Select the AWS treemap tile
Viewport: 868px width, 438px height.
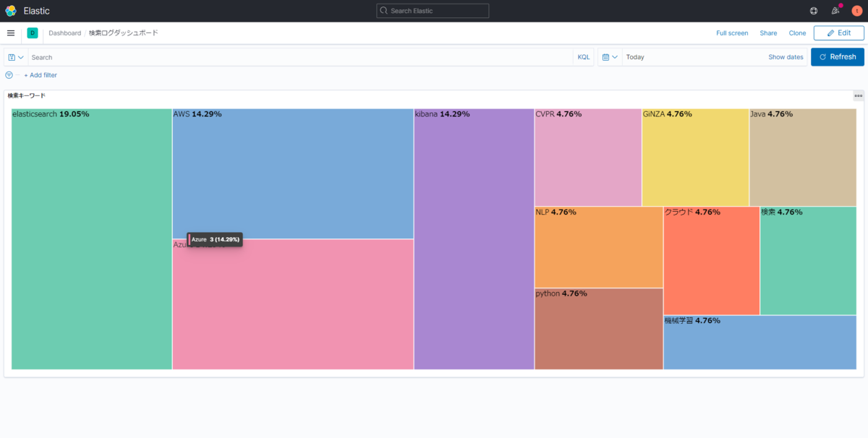[x=293, y=173]
